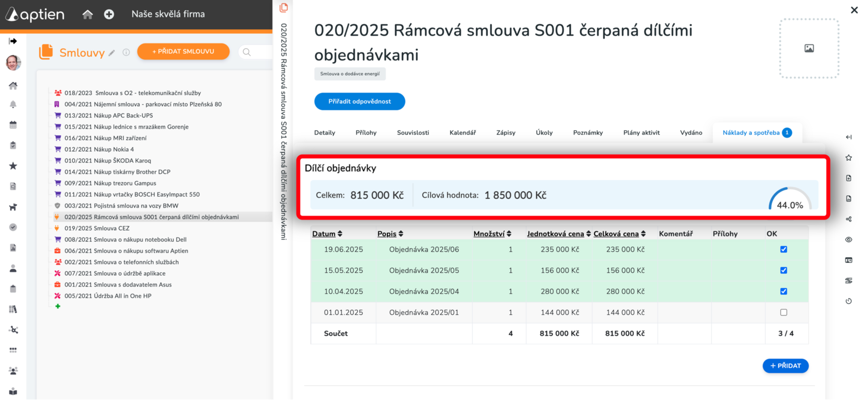Viewport: 868px width, 400px height.
Task: Open contract 004/2021 Nájemní smlouva
Action: [143, 104]
